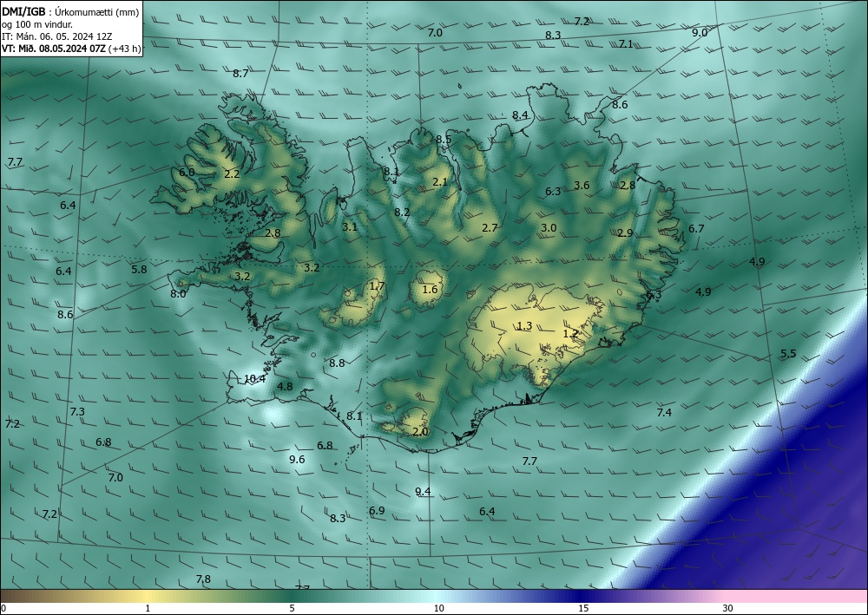Image resolution: width=868 pixels, height=615 pixels.
Task: Select the 7.8 value near the bottom
Action: coord(203,579)
